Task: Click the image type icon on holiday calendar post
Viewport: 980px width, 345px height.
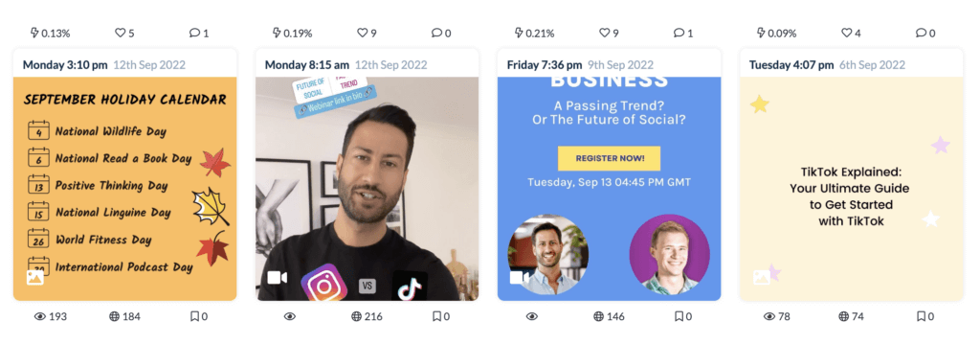Action: click(35, 277)
